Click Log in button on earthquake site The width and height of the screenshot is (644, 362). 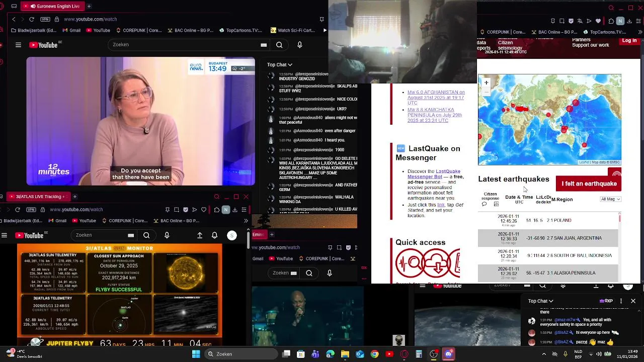pyautogui.click(x=629, y=41)
